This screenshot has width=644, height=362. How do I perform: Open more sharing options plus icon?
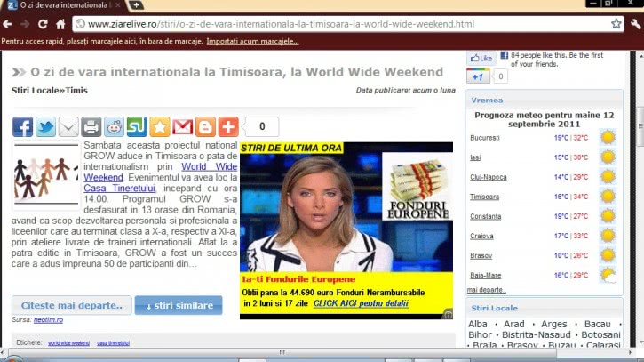228,126
